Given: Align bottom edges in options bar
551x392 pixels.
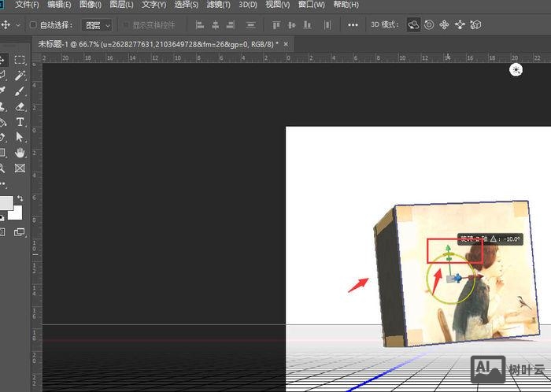Looking at the screenshot, I should 307,25.
